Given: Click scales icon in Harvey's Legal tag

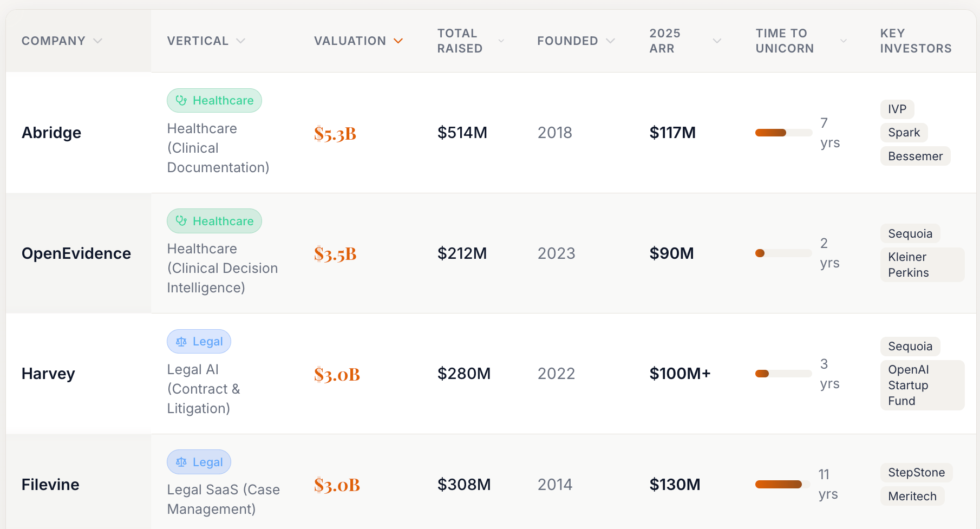Looking at the screenshot, I should [x=181, y=342].
